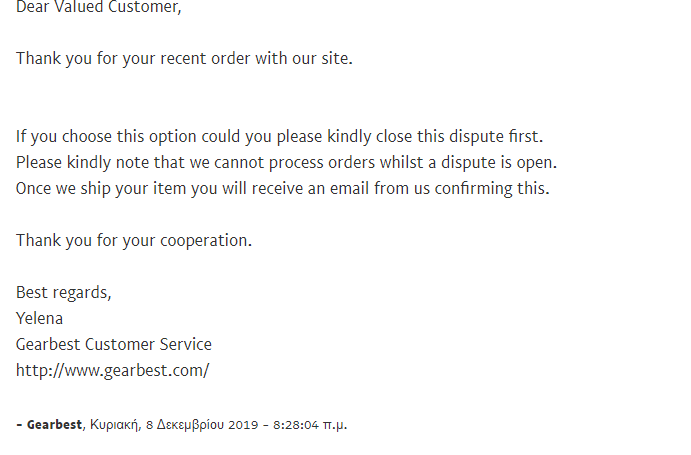
Task: Click the message timestamp 8:28:04 π.μ.
Action: (x=310, y=425)
